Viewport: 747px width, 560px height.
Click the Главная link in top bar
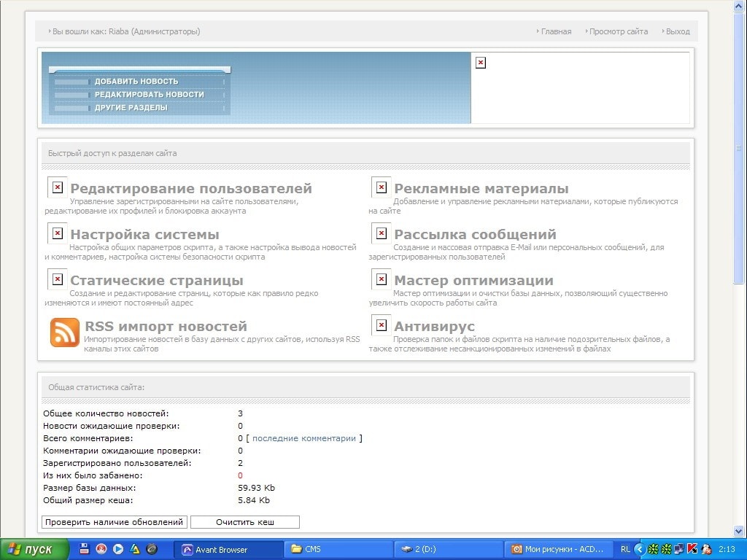556,31
